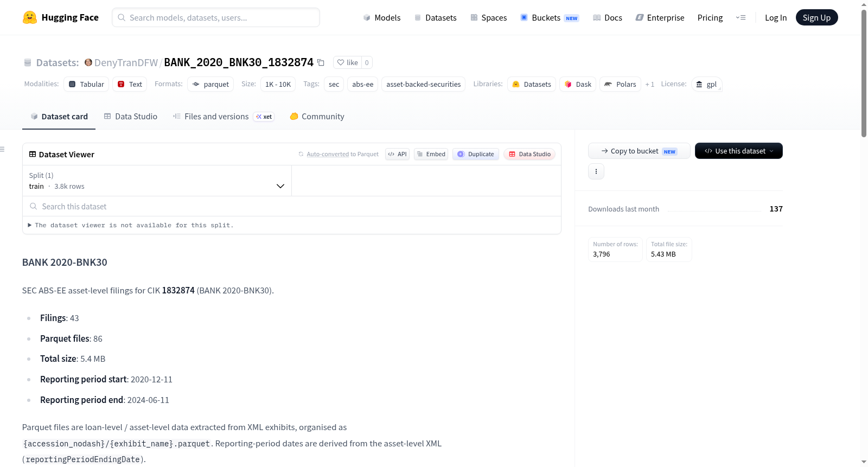Click the 137 downloads last month count

(776, 209)
